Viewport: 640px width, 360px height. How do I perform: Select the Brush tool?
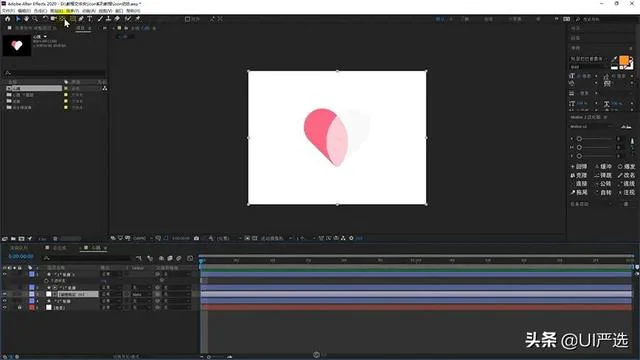100,19
